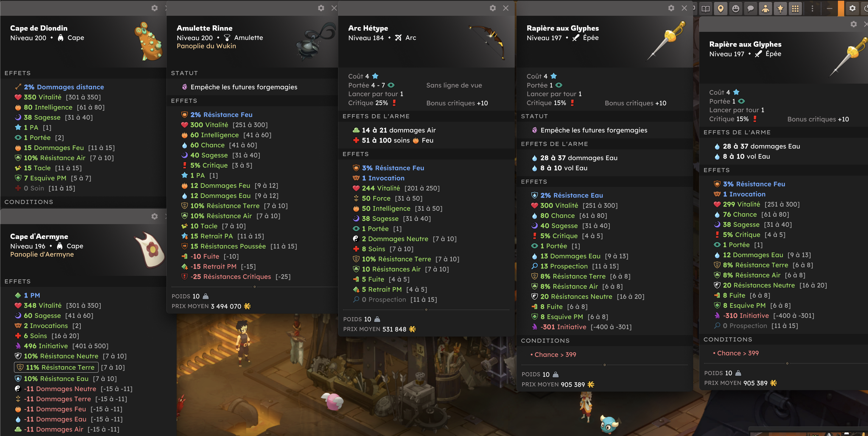Expand the divider handle below Arc Hétype effects

pyautogui.click(x=426, y=310)
